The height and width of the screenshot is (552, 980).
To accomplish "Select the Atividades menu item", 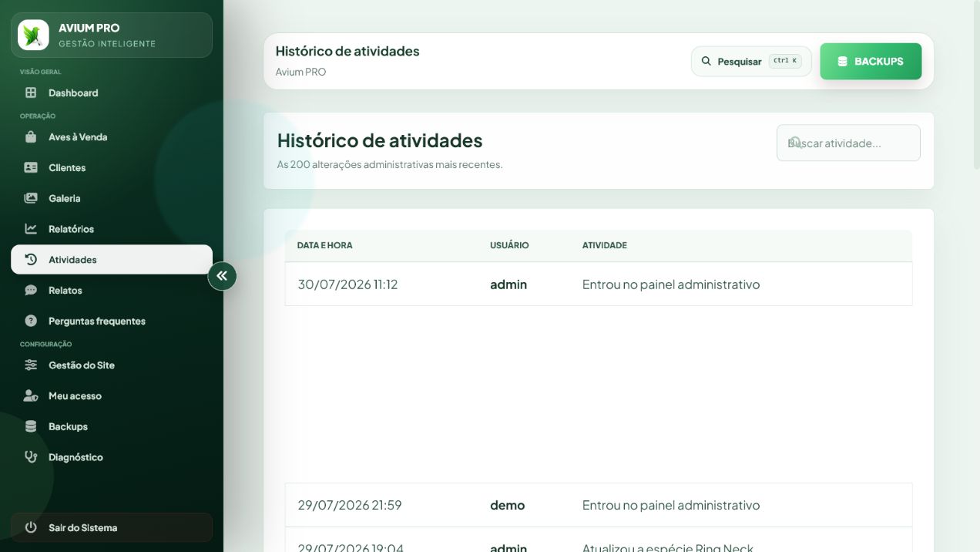I will tap(112, 260).
